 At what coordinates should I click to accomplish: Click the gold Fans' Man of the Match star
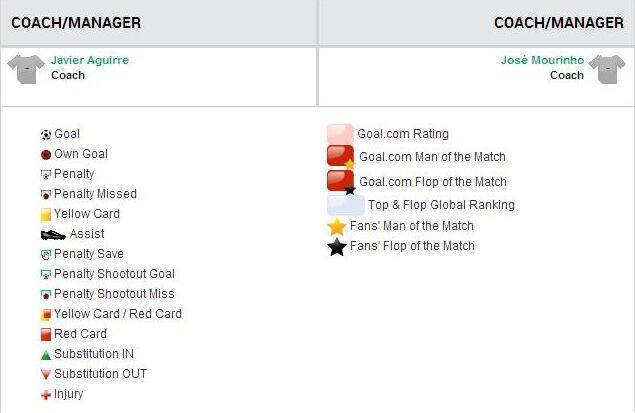337,227
